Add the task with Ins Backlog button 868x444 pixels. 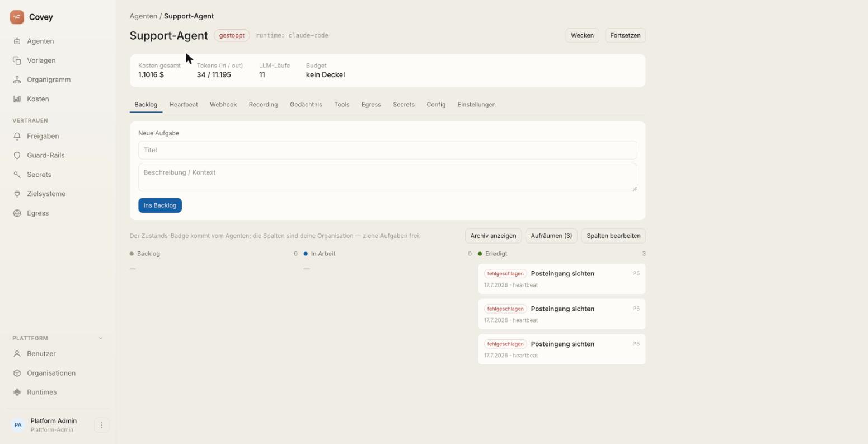click(160, 205)
